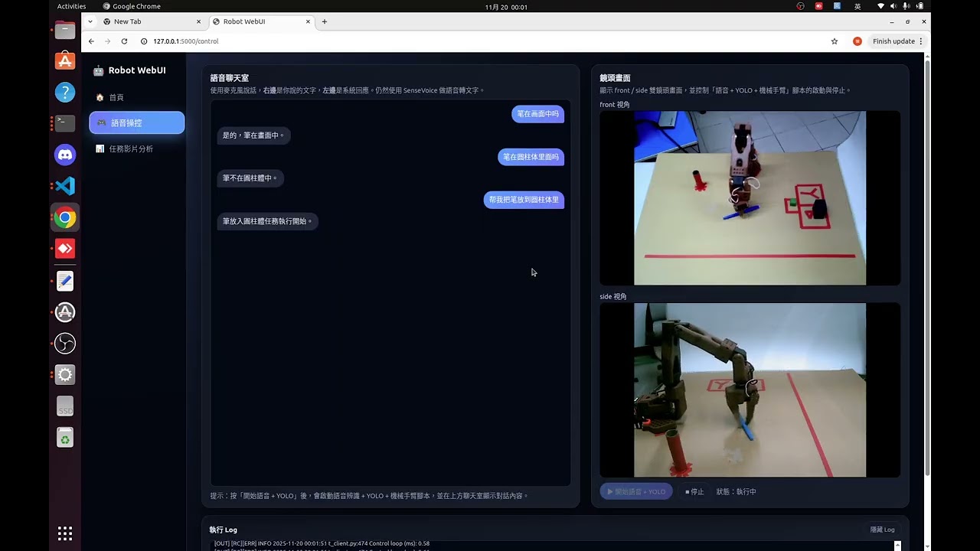Click the page vertical scrollbar
The image size is (980, 551).
[928, 268]
